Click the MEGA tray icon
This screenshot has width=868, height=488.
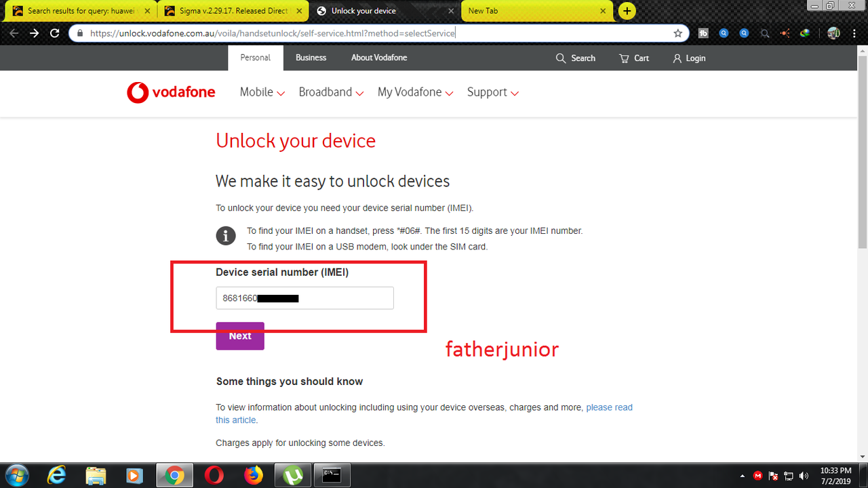pyautogui.click(x=759, y=476)
